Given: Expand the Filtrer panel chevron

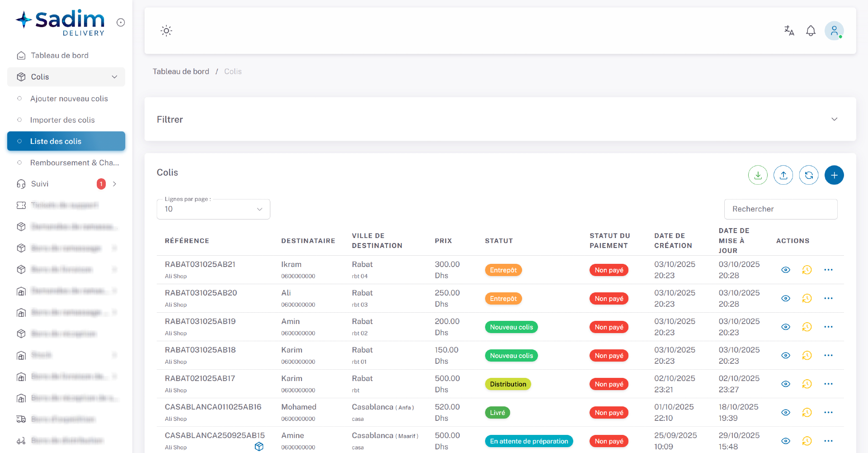Looking at the screenshot, I should [835, 119].
